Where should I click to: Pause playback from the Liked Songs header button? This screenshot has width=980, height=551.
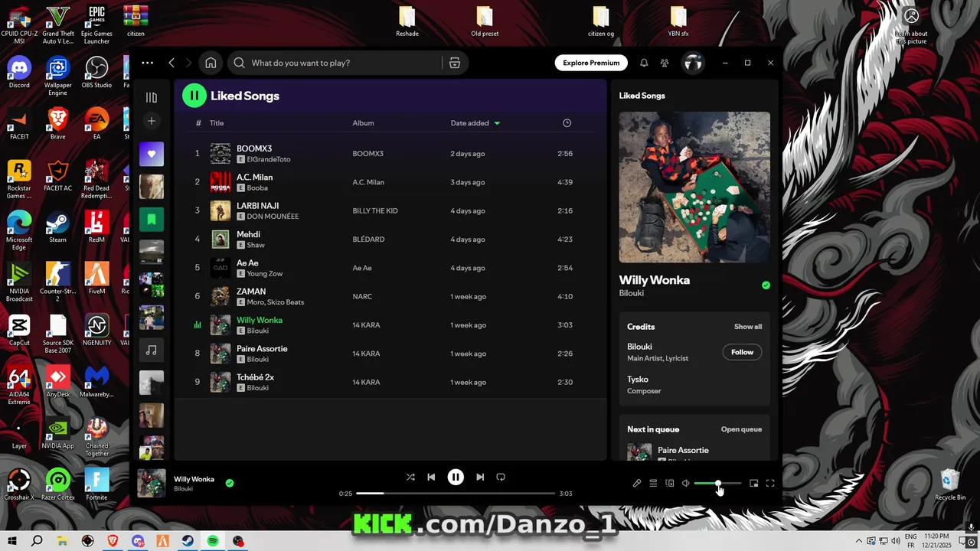(x=194, y=96)
